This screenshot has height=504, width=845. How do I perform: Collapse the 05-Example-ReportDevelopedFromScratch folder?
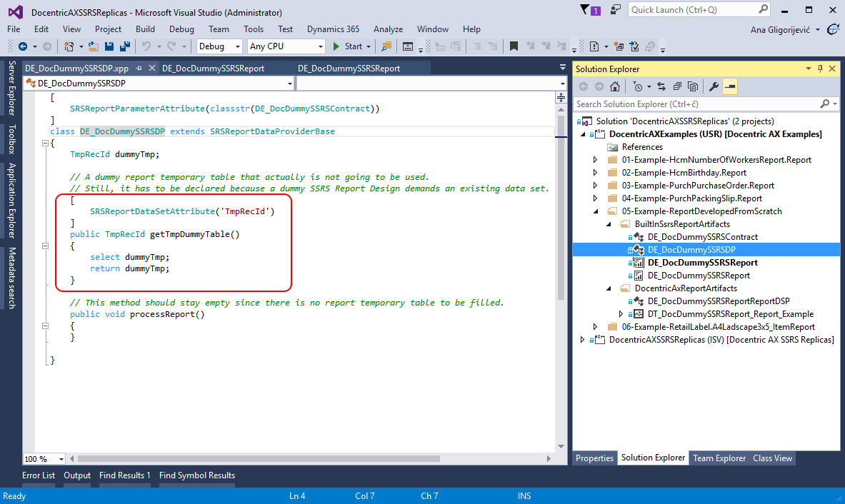pyautogui.click(x=596, y=211)
